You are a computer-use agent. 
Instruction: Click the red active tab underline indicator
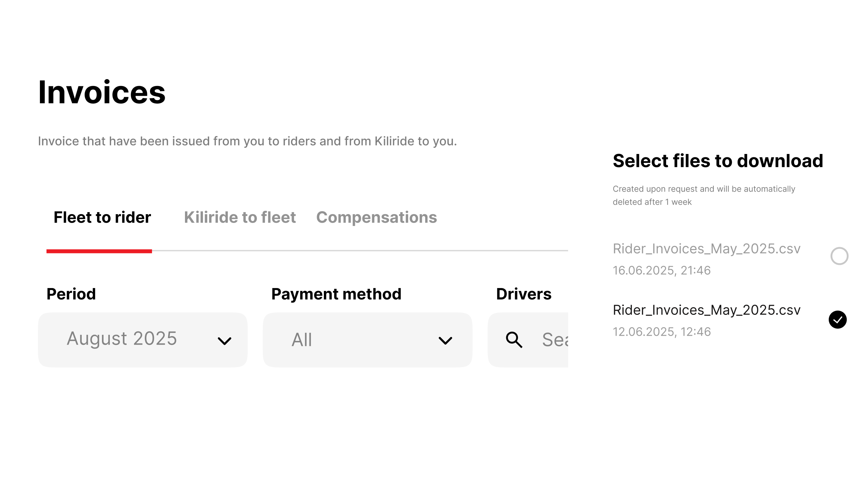coord(99,251)
